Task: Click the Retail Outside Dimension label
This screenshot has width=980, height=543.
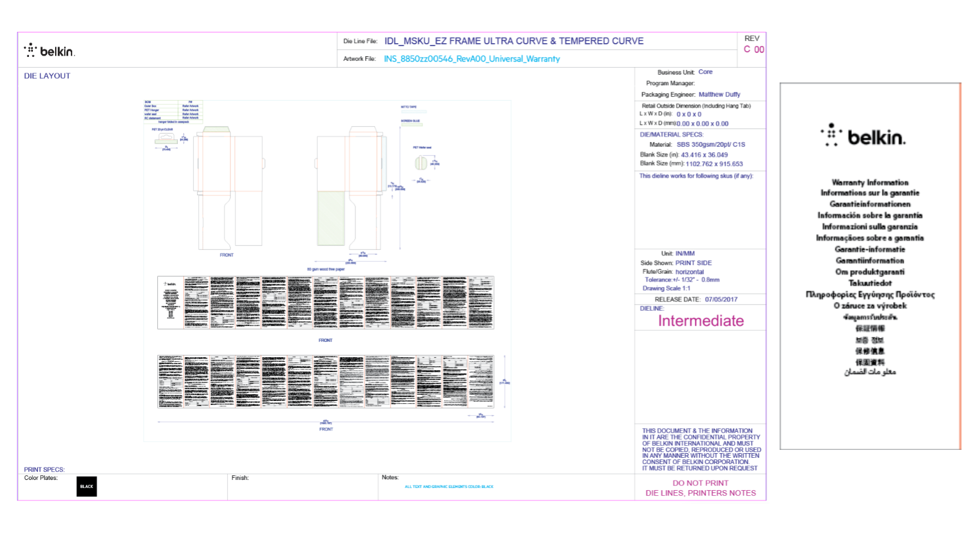Action: pyautogui.click(x=696, y=106)
